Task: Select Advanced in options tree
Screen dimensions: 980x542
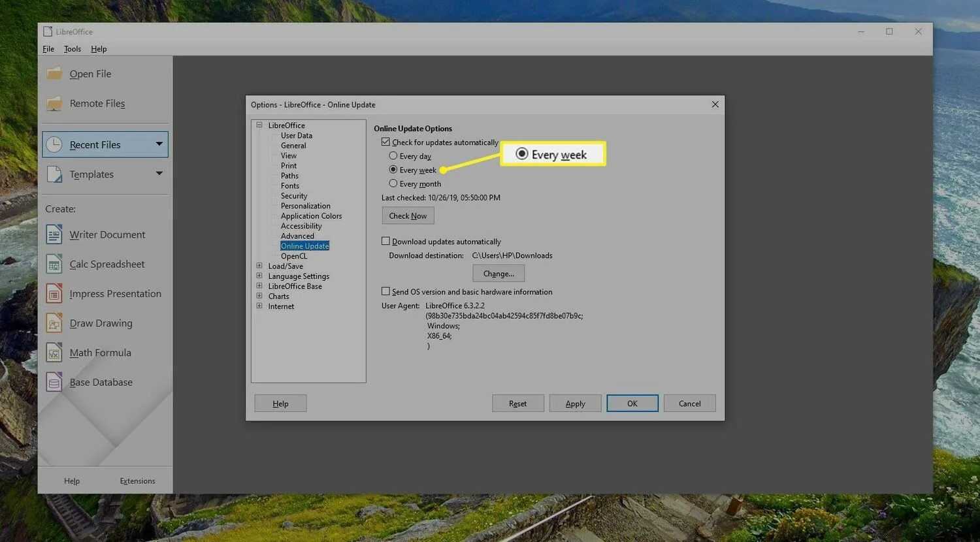Action: [297, 236]
